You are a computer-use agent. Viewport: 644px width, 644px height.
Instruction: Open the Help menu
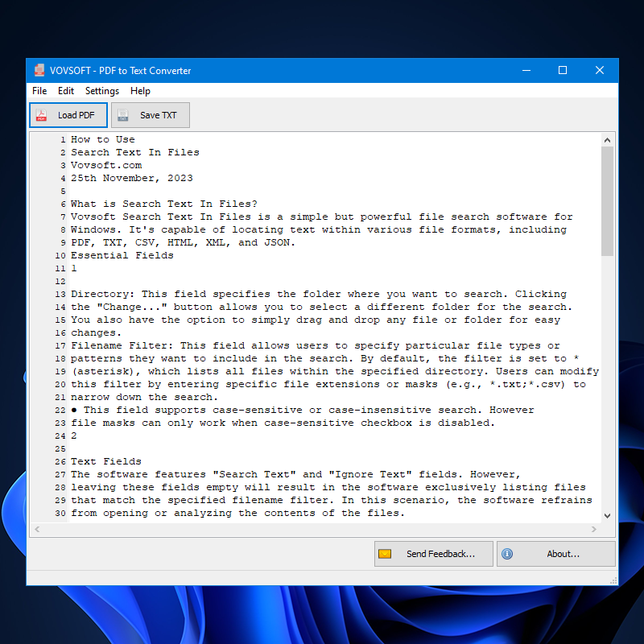click(x=140, y=91)
